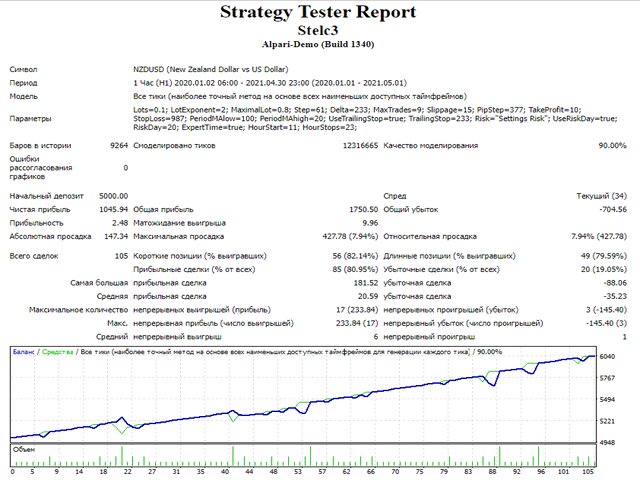Select the Период row label

coord(23,83)
